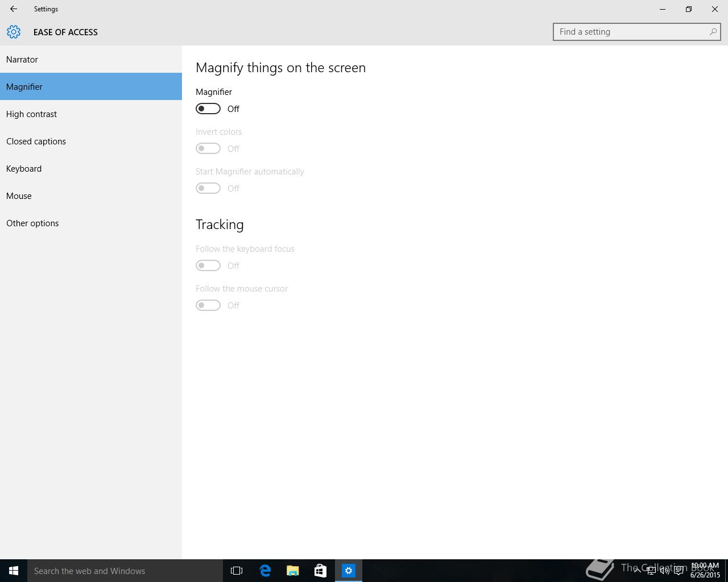This screenshot has width=728, height=582.
Task: Click the taskbar clock and date
Action: (705, 571)
